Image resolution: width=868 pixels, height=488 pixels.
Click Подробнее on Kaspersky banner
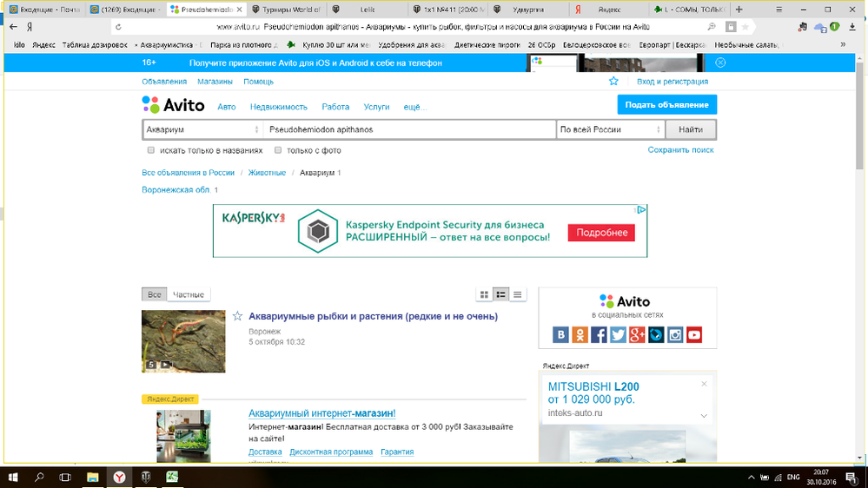coord(602,233)
